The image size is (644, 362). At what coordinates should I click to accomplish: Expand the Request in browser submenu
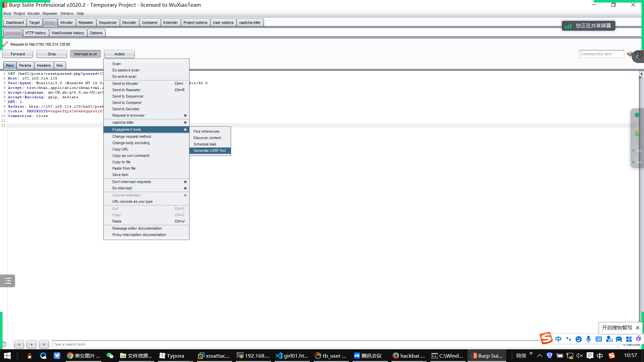tap(146, 115)
